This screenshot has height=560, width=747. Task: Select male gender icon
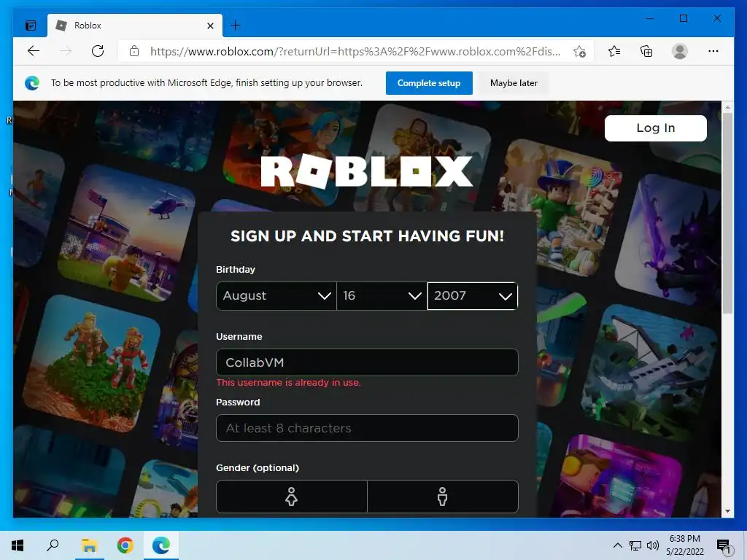pyautogui.click(x=443, y=497)
